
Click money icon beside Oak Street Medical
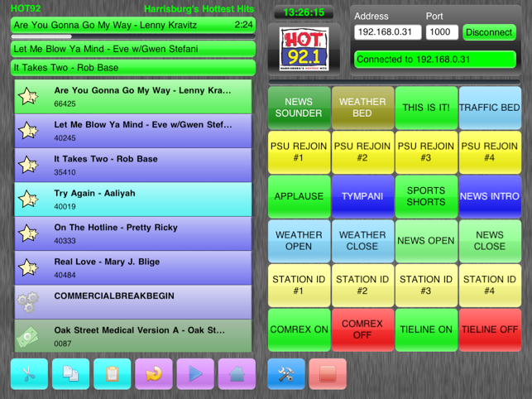tap(27, 337)
